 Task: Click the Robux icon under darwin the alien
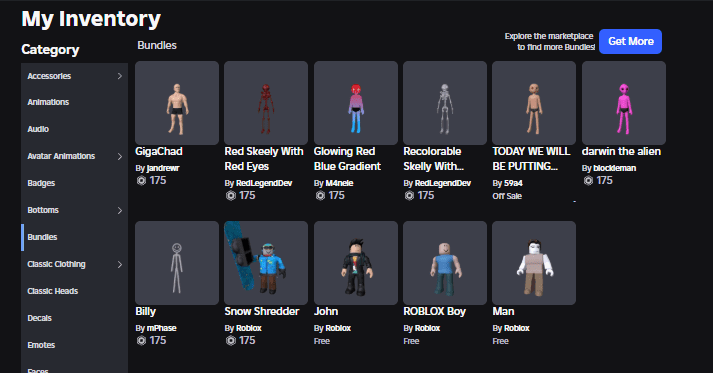tap(588, 181)
